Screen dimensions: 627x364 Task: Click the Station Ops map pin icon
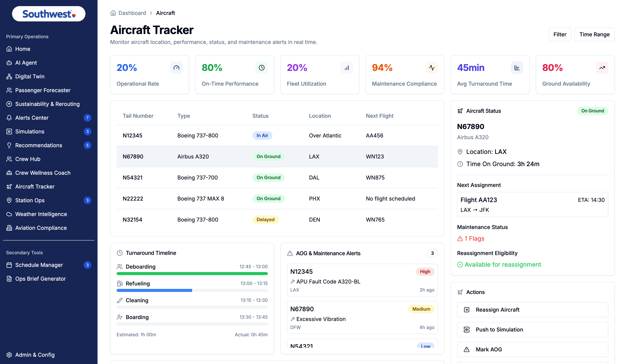pos(9,201)
